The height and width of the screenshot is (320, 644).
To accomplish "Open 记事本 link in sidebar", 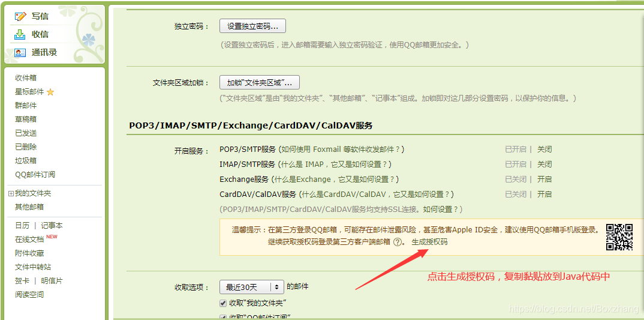I will pos(52,225).
